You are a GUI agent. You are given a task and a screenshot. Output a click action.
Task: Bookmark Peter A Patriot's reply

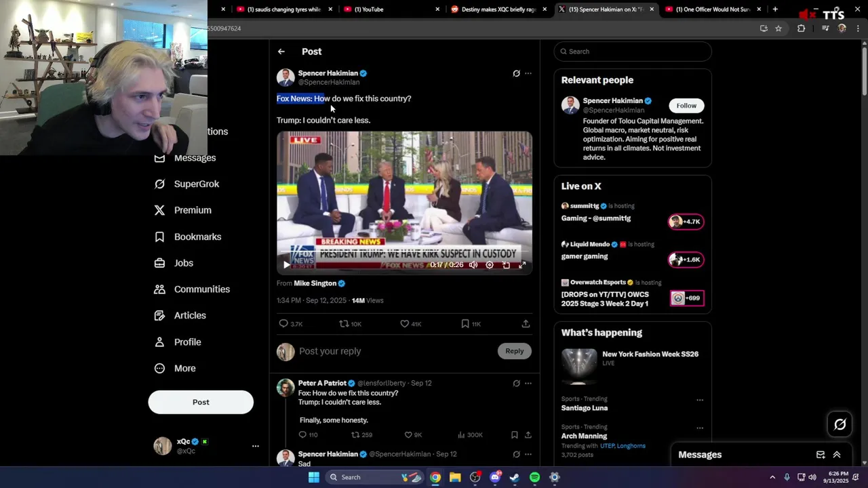click(514, 435)
